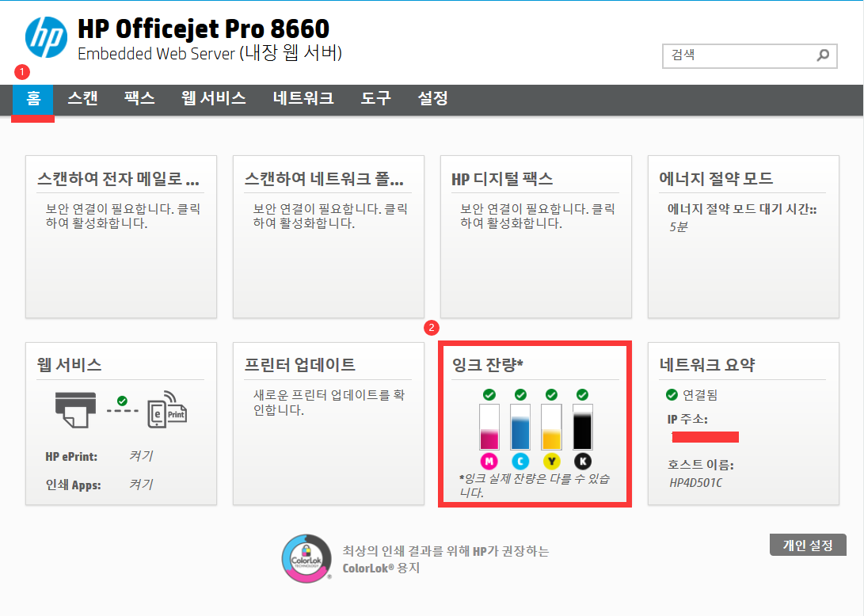Open the 스캔하여 네트워크 폴더 card
Image resolution: width=864 pixels, height=616 pixels.
329,237
